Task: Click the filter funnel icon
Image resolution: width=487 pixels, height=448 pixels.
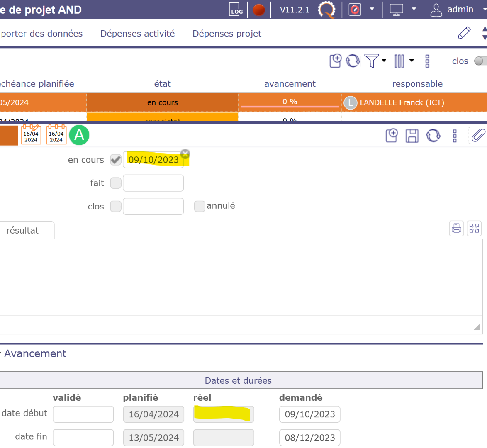Action: point(371,61)
